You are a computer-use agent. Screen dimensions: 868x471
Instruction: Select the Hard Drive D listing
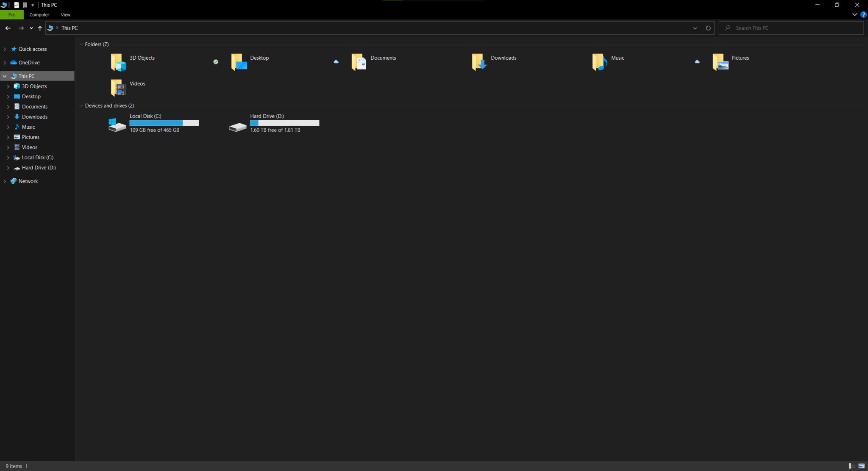coord(275,122)
